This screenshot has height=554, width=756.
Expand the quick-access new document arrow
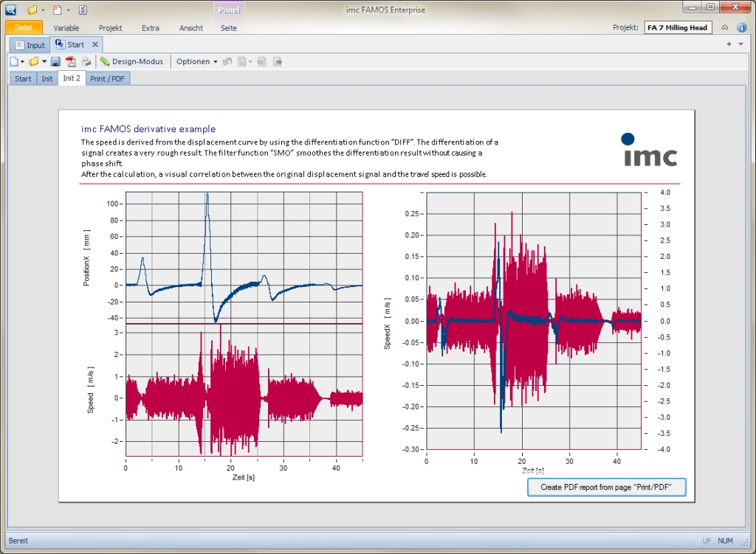click(x=69, y=10)
